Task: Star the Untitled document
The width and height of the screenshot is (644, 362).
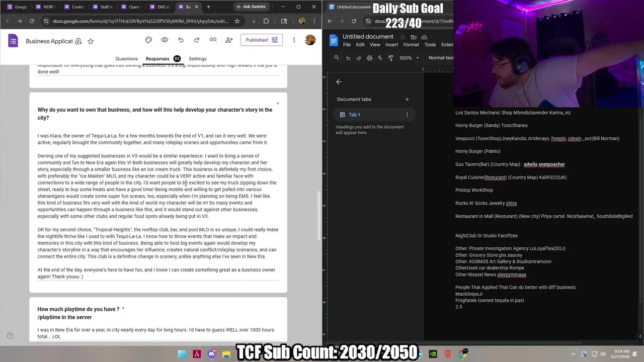Action: [403, 37]
